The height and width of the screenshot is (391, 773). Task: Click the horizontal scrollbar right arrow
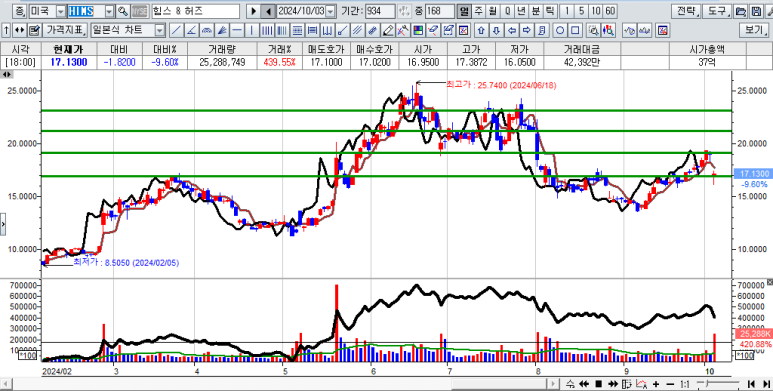click(x=554, y=384)
